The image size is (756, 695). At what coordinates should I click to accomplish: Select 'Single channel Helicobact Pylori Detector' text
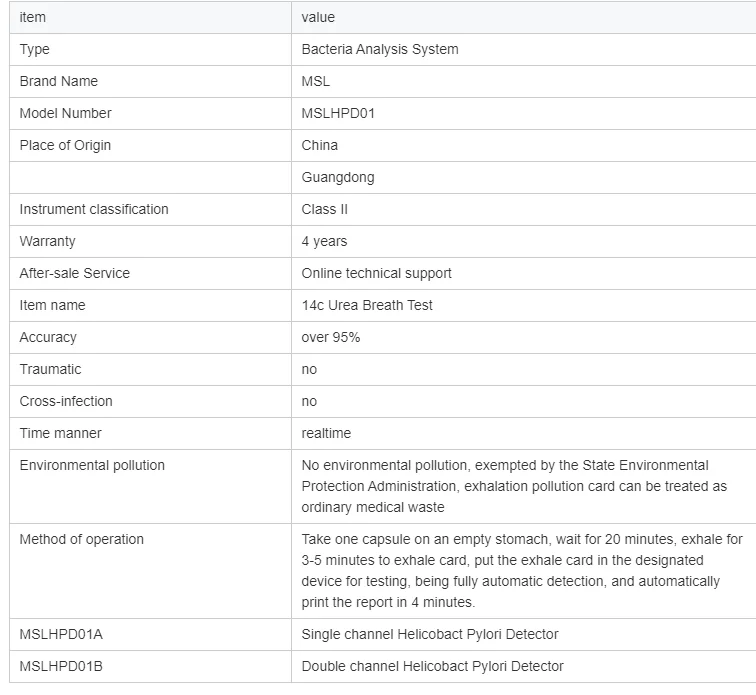point(430,634)
